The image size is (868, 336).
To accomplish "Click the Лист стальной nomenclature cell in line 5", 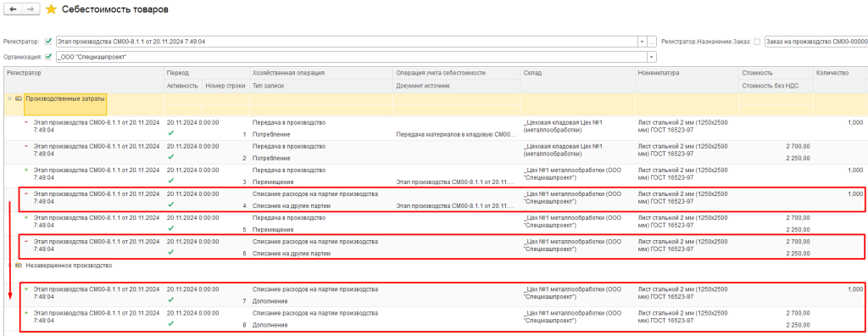I will (x=682, y=221).
